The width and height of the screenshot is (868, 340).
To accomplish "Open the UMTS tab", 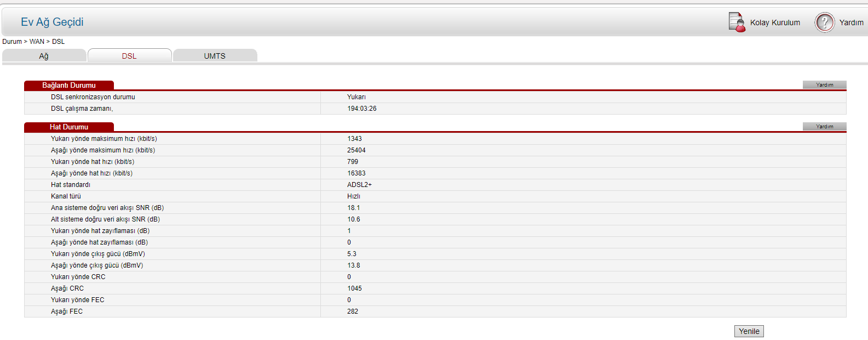I will pos(215,56).
